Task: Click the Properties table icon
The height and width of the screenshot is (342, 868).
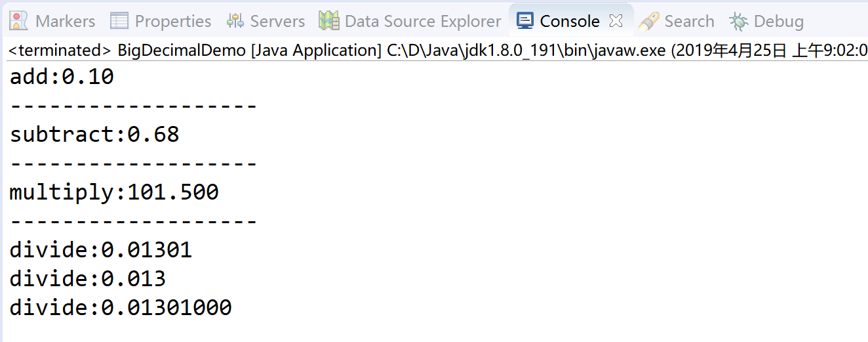Action: (119, 21)
